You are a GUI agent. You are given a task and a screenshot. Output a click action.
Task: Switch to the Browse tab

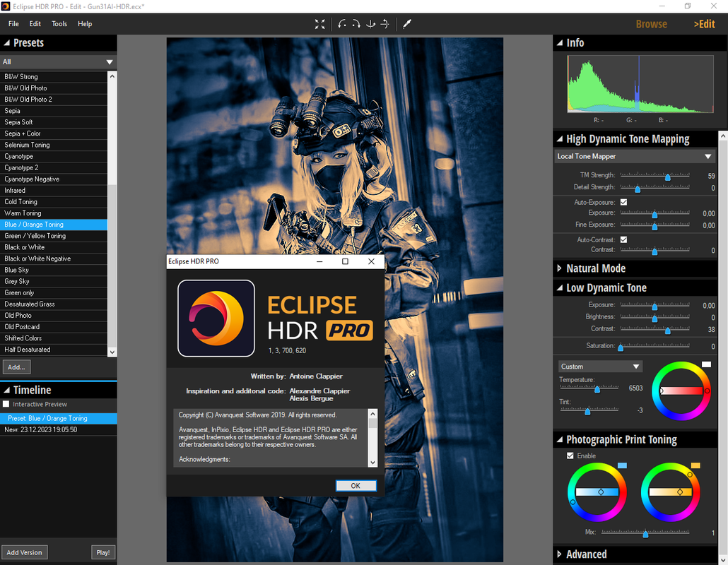point(652,24)
